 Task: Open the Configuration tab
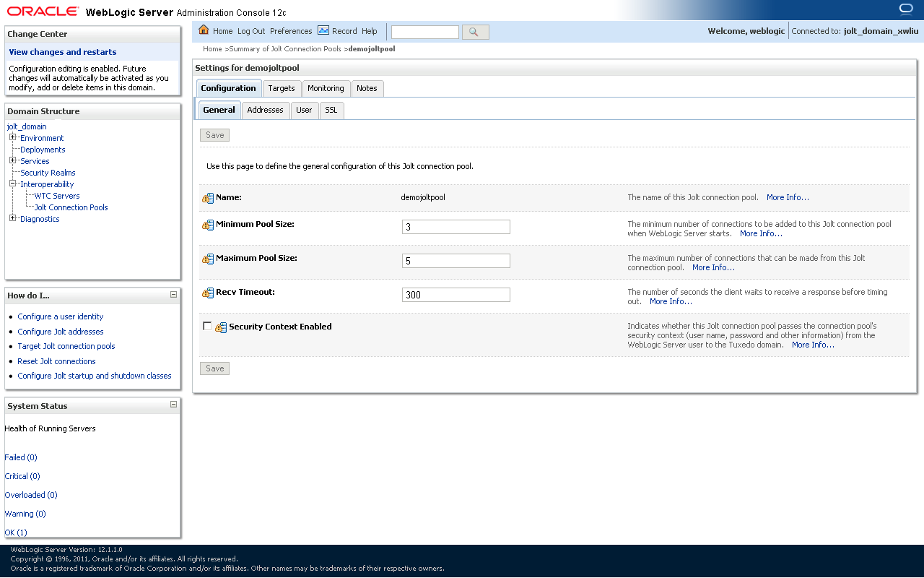(x=228, y=88)
